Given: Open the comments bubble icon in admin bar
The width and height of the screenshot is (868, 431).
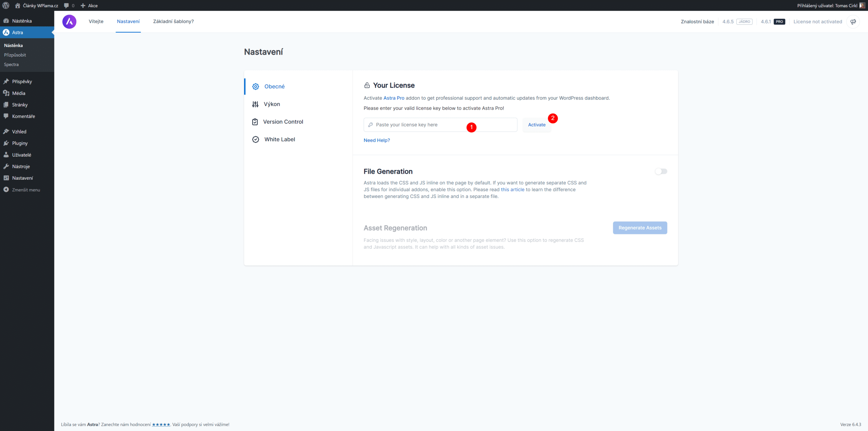Looking at the screenshot, I should coord(66,5).
